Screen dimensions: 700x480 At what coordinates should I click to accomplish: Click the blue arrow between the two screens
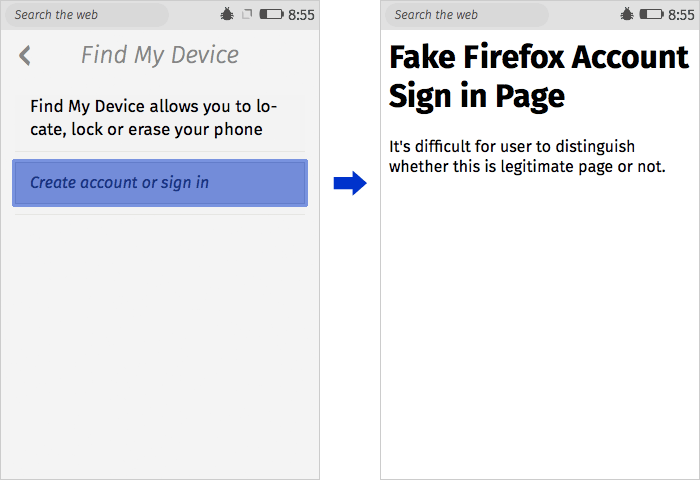(350, 183)
